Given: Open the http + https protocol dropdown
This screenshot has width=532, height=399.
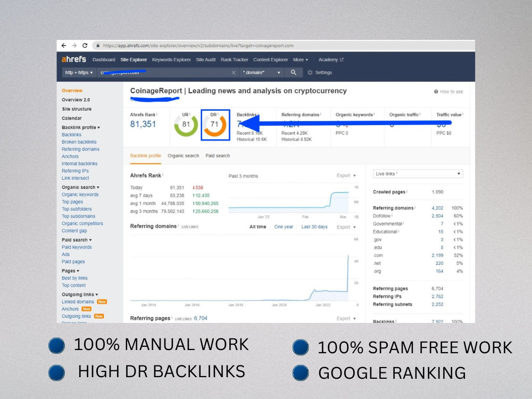Looking at the screenshot, I should pos(79,72).
